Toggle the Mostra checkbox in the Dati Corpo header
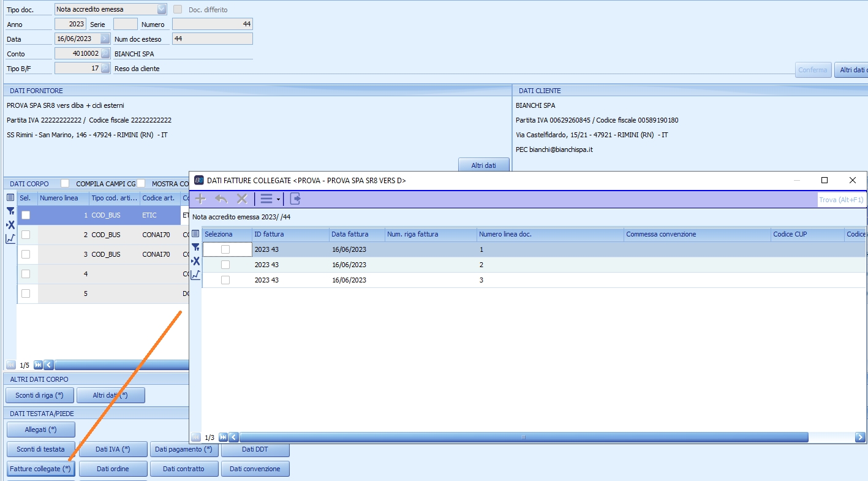868x481 pixels. click(141, 183)
